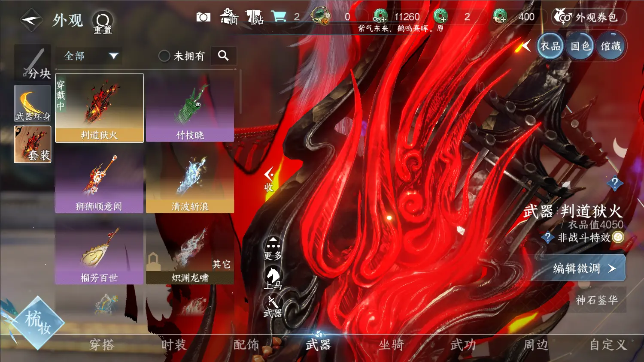The image size is (644, 362).
Task: Open the 国色 round button
Action: coord(580,46)
